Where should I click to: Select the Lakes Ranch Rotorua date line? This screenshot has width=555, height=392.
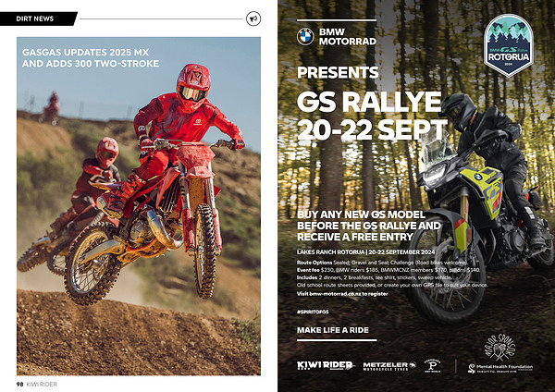[366, 252]
